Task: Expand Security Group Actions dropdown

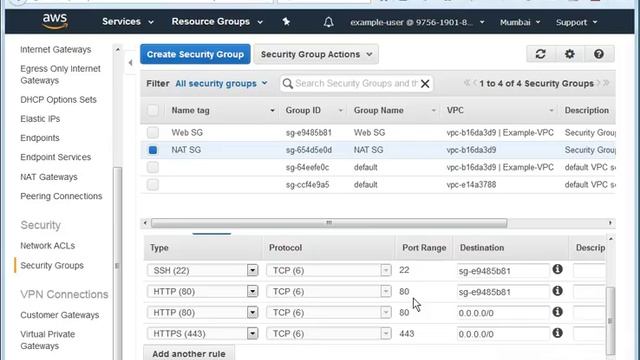Action: coord(316,54)
